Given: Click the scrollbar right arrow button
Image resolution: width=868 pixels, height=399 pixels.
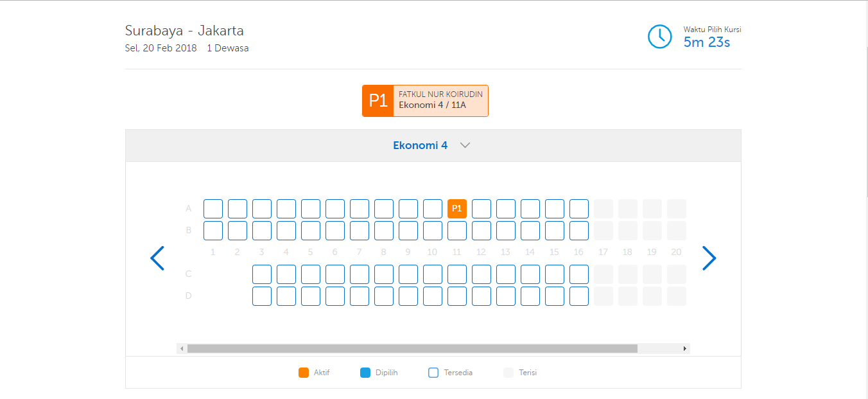Looking at the screenshot, I should (x=685, y=348).
